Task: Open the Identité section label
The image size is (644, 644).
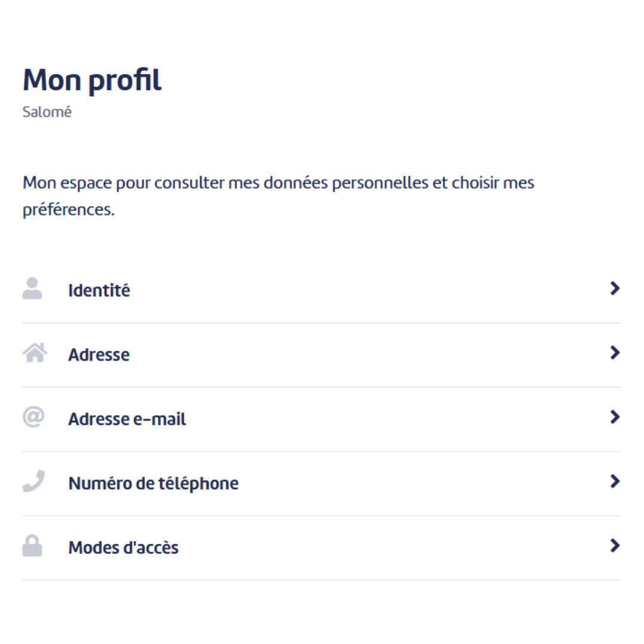Action: point(99,291)
